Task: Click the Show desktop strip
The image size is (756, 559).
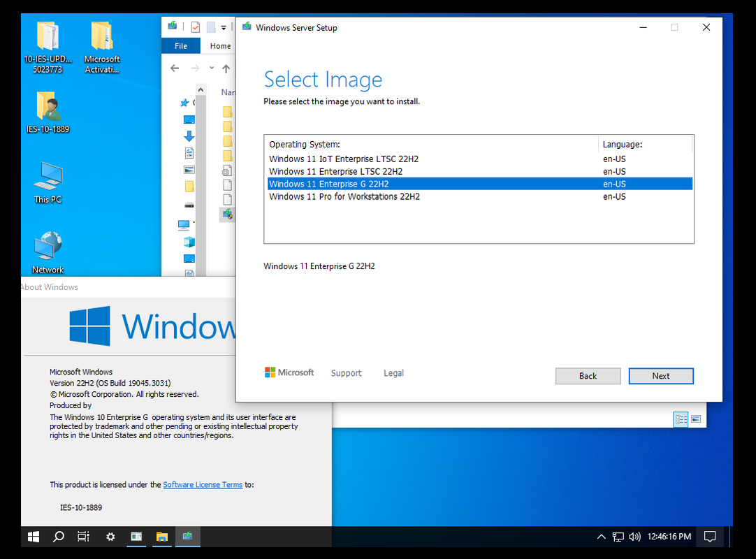Action: (730, 537)
